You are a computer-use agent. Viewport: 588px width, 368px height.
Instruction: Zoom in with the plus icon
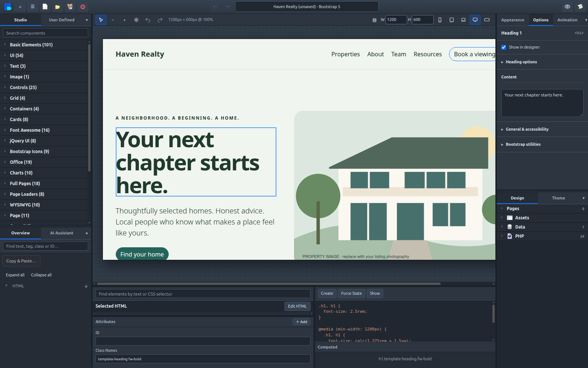pos(125,20)
